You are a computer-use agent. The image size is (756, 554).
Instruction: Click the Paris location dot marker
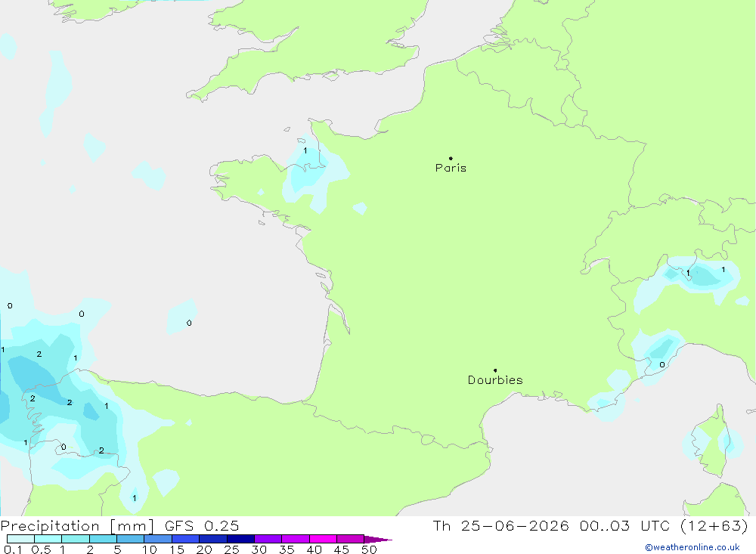click(451, 158)
